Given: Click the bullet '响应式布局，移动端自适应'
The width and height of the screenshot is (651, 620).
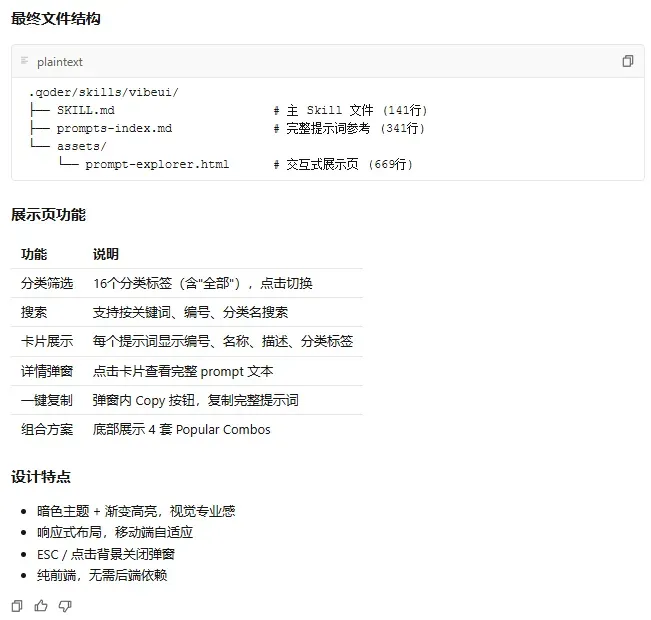Looking at the screenshot, I should tap(115, 532).
